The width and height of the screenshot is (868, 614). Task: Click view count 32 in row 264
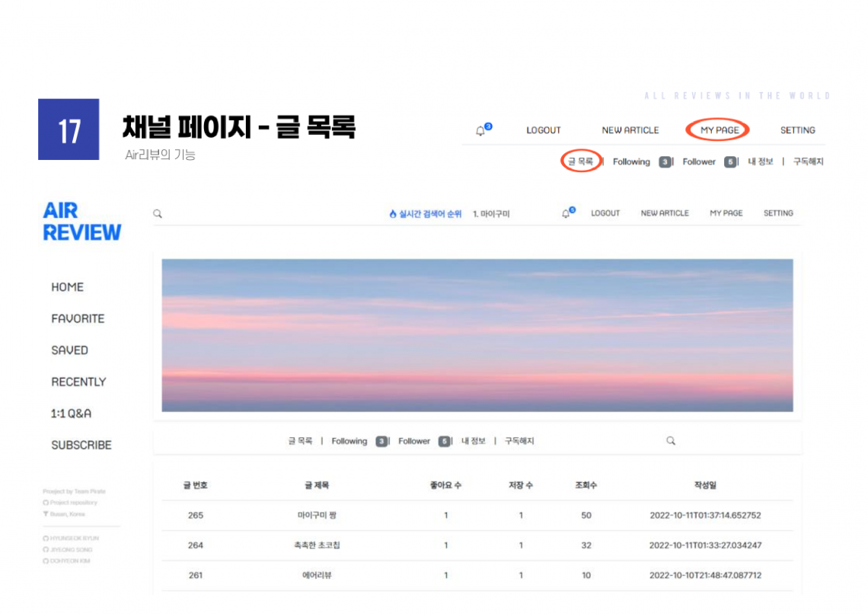click(586, 545)
